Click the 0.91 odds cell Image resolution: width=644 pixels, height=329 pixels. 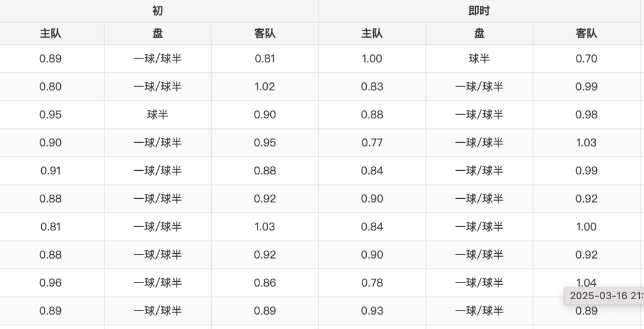click(51, 171)
